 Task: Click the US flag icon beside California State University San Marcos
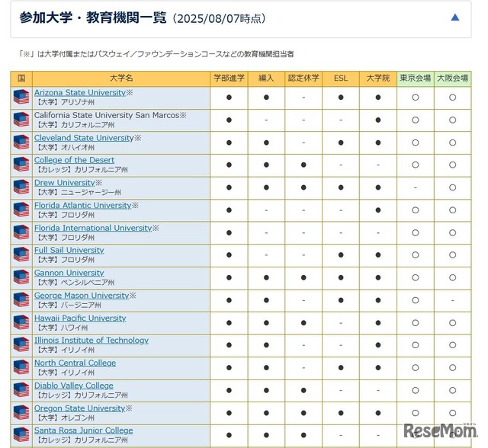[x=21, y=120]
